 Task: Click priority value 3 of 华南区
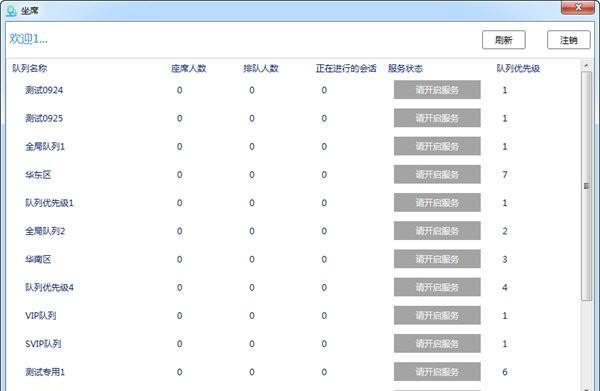tap(505, 259)
